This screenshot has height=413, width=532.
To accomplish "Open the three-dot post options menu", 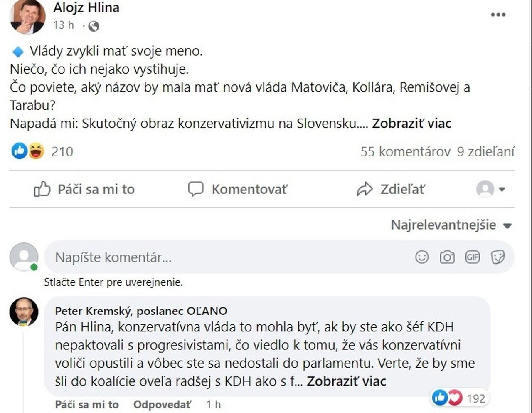I will tap(498, 15).
